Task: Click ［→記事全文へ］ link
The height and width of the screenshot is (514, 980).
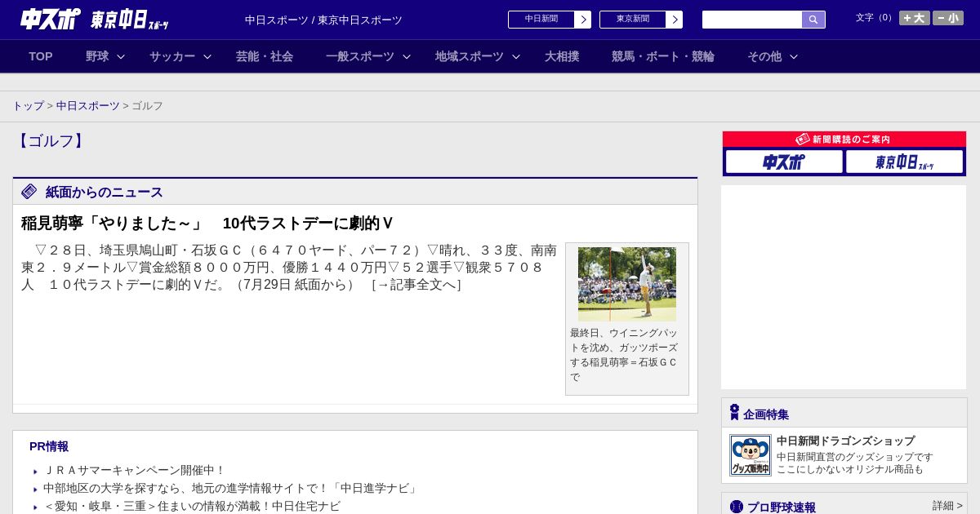Action: point(416,285)
